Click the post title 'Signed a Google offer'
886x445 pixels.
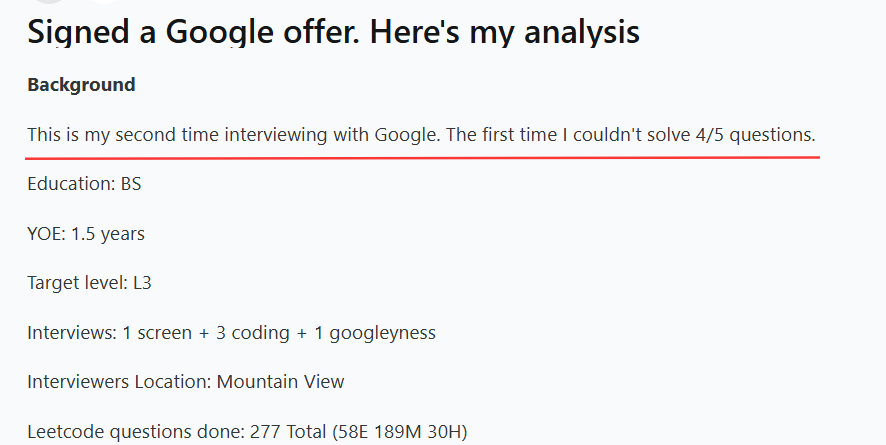point(193,32)
